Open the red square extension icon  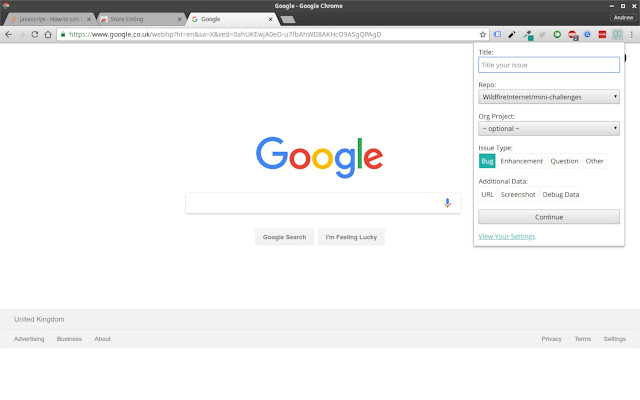602,35
